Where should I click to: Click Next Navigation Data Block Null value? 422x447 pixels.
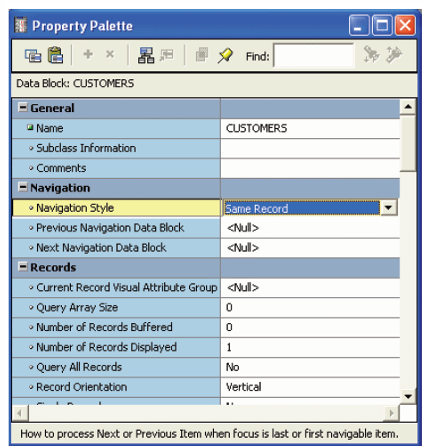(310, 248)
